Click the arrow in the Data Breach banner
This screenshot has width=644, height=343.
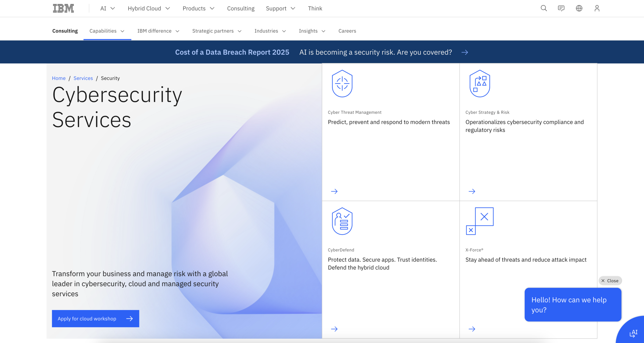click(x=465, y=52)
